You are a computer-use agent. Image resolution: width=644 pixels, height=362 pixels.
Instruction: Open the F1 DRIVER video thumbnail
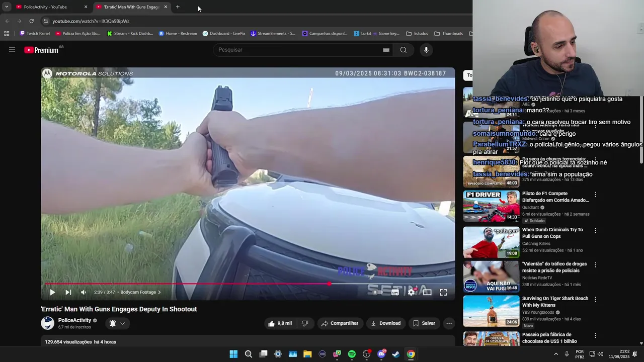coord(491,206)
